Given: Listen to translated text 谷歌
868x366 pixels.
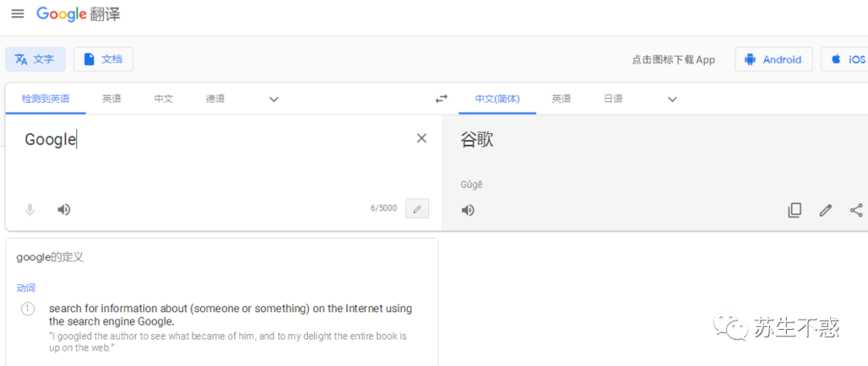Looking at the screenshot, I should (x=468, y=210).
